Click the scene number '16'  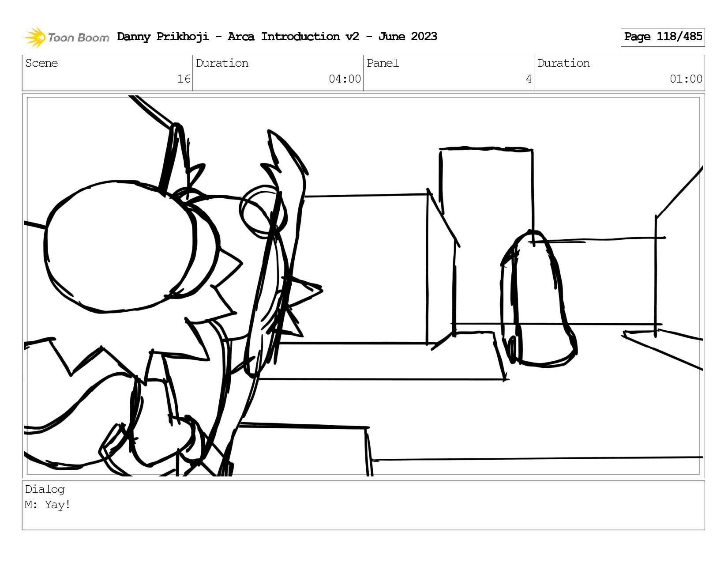[x=184, y=79]
